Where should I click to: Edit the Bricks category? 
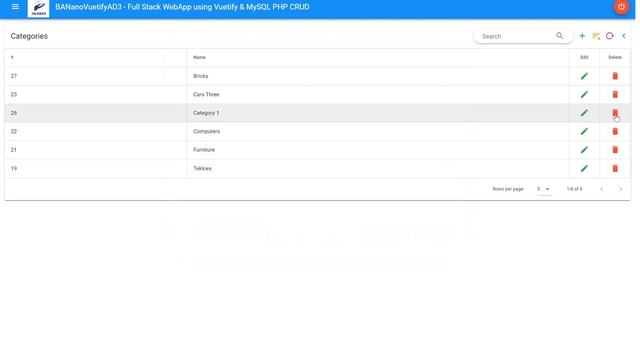[584, 76]
